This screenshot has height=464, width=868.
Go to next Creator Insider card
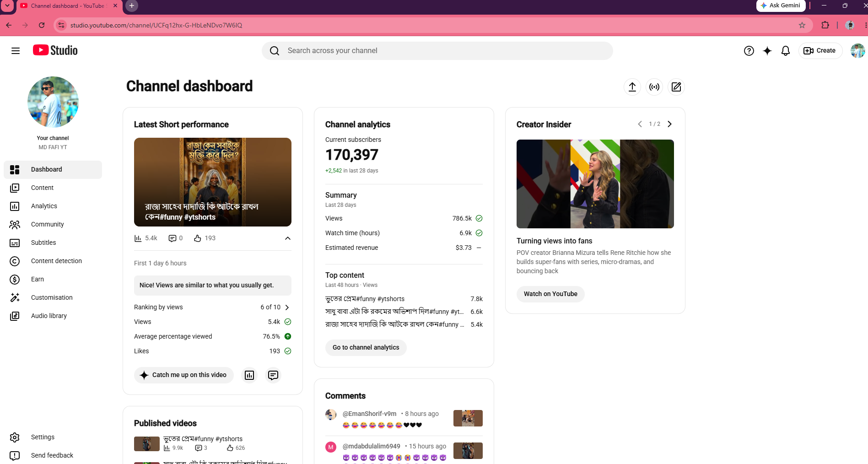click(x=670, y=124)
